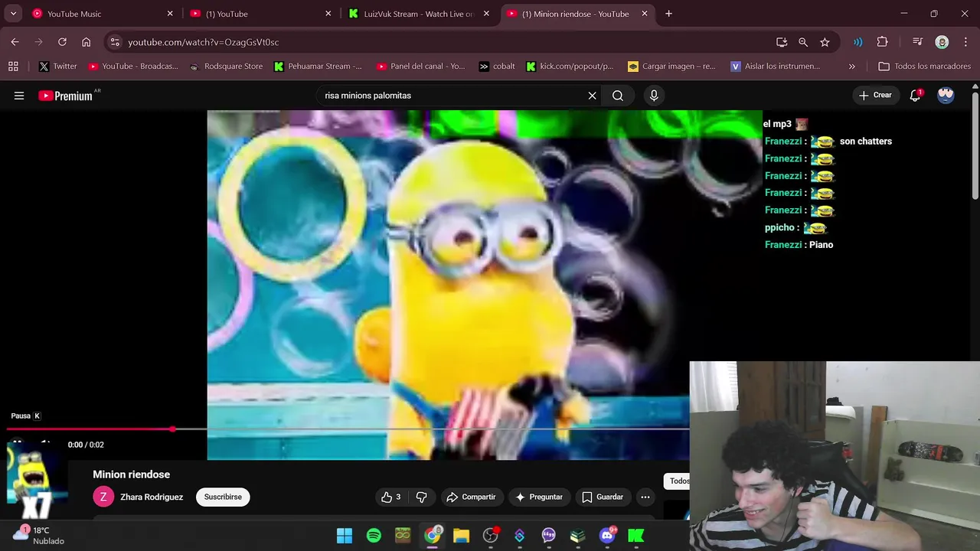Go back in browser history
The width and height of the screenshot is (980, 551).
click(15, 42)
